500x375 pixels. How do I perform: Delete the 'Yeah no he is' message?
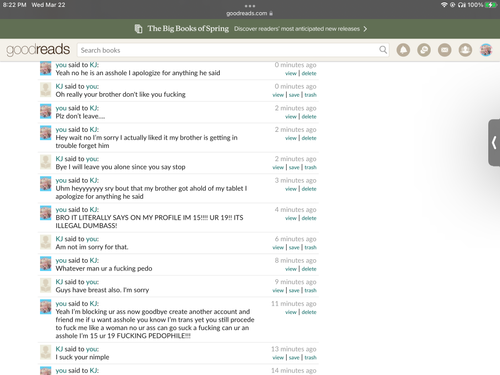point(309,73)
